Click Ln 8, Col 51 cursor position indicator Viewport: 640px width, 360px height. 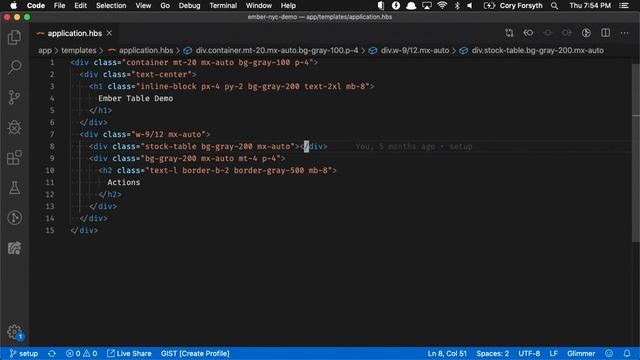(x=447, y=353)
